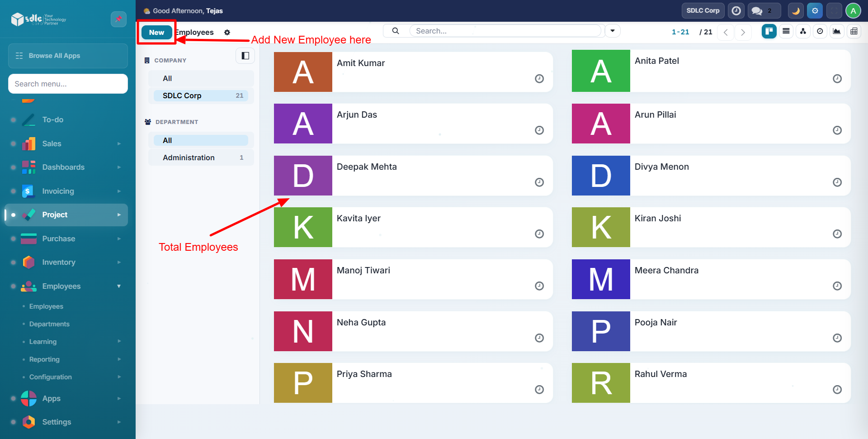Open the hierarchy view
868x439 pixels.
pos(803,31)
